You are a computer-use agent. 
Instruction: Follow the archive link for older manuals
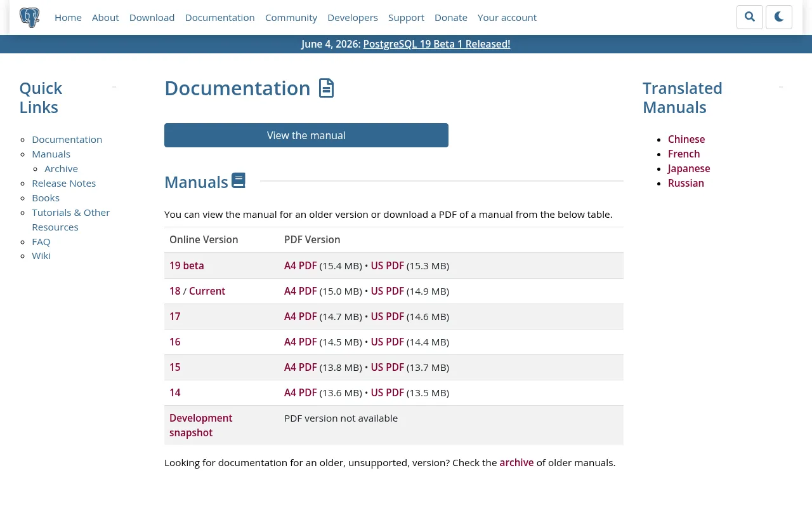point(516,463)
